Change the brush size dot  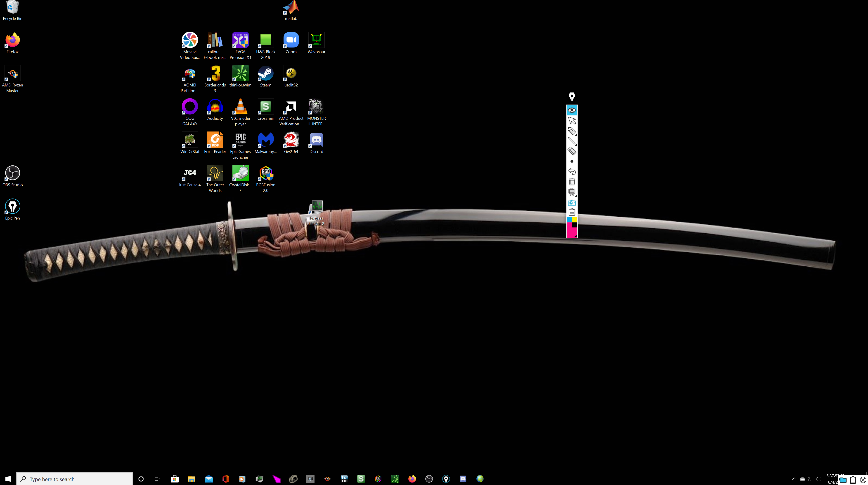click(572, 161)
